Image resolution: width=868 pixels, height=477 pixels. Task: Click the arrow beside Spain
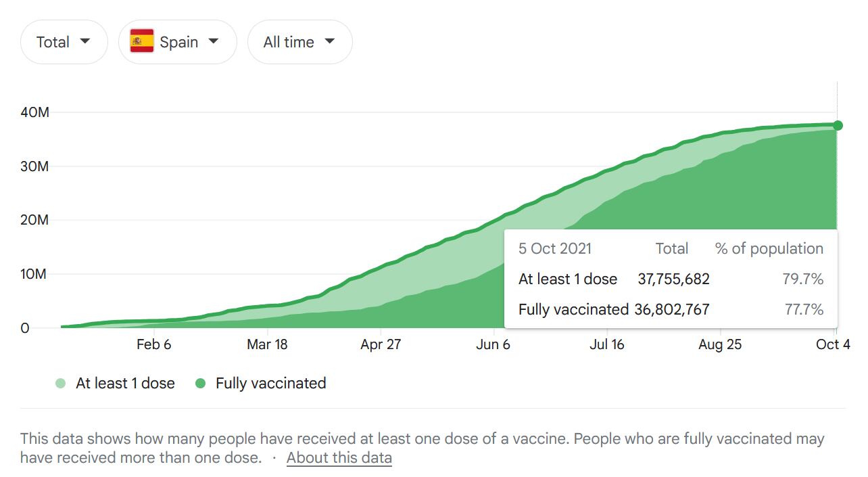(x=214, y=41)
